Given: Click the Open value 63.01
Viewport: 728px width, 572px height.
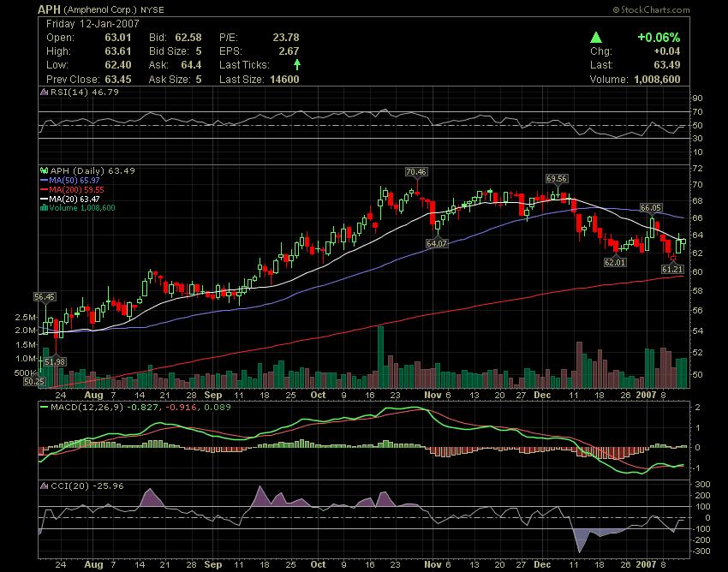Looking at the screenshot, I should (x=118, y=38).
